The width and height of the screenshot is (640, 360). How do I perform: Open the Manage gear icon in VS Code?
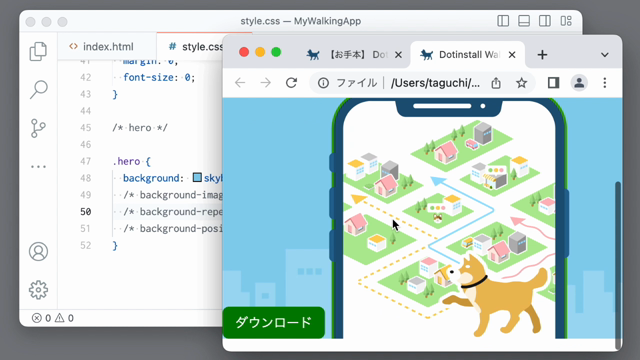38,290
